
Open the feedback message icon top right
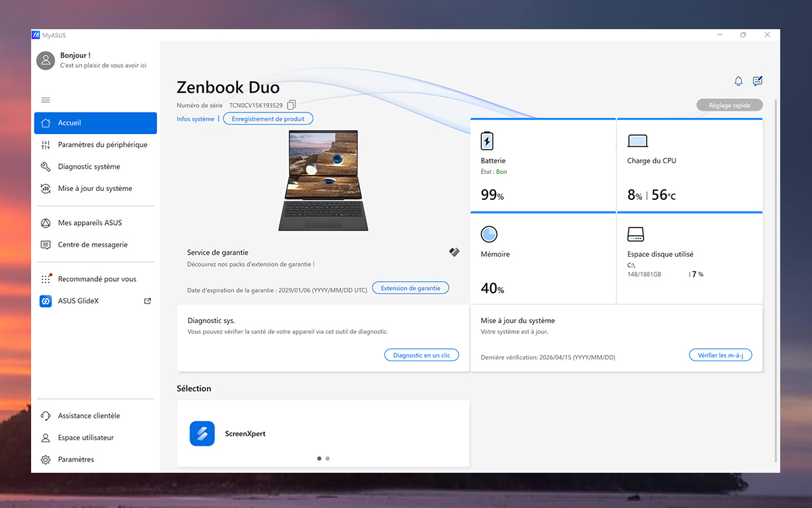coord(757,81)
